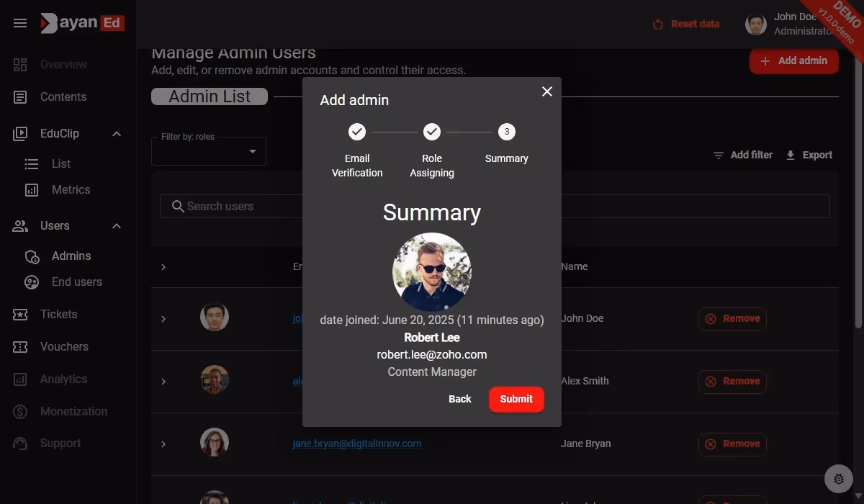
Task: Expand the John Doe row
Action: pos(163,319)
